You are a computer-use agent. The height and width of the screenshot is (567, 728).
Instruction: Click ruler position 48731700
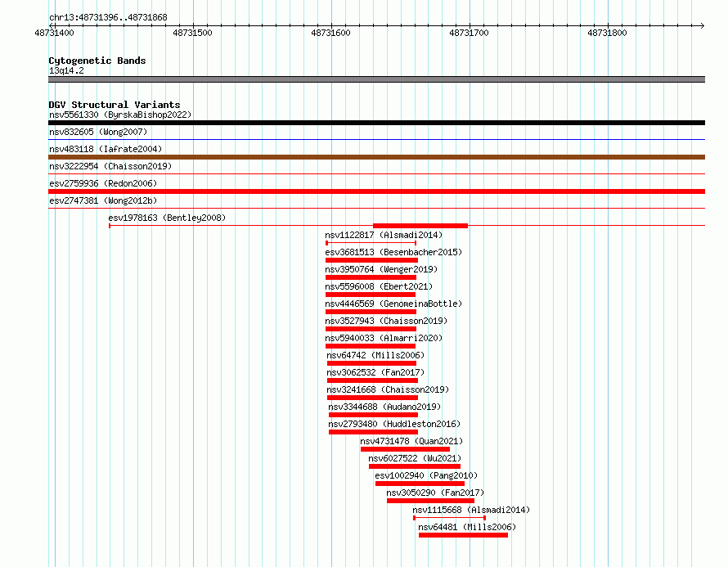click(469, 33)
